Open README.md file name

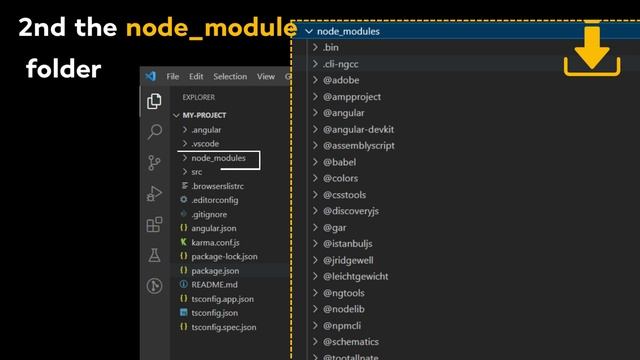pyautogui.click(x=214, y=284)
